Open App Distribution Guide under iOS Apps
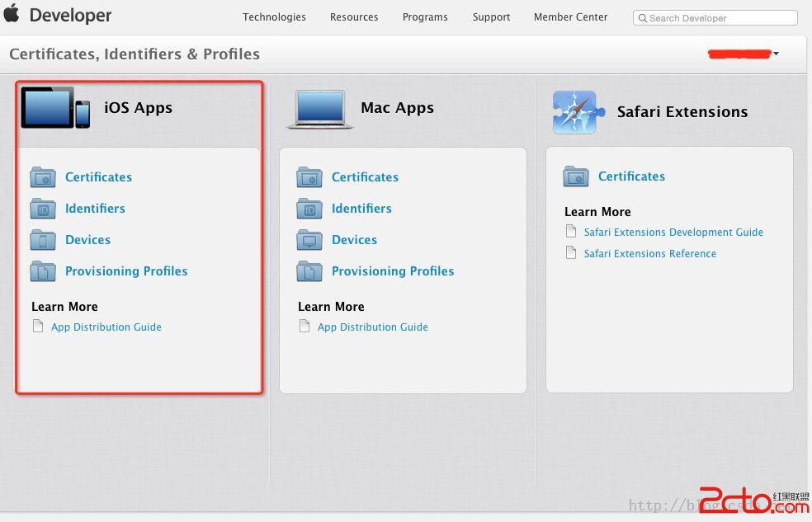Screen dimensions: 812x522 106,327
